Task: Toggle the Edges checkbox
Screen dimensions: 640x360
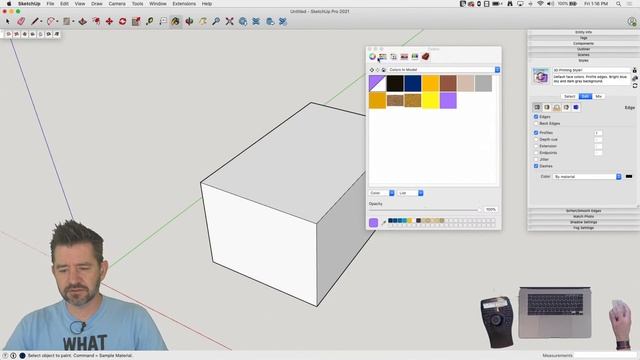Action: click(x=536, y=117)
